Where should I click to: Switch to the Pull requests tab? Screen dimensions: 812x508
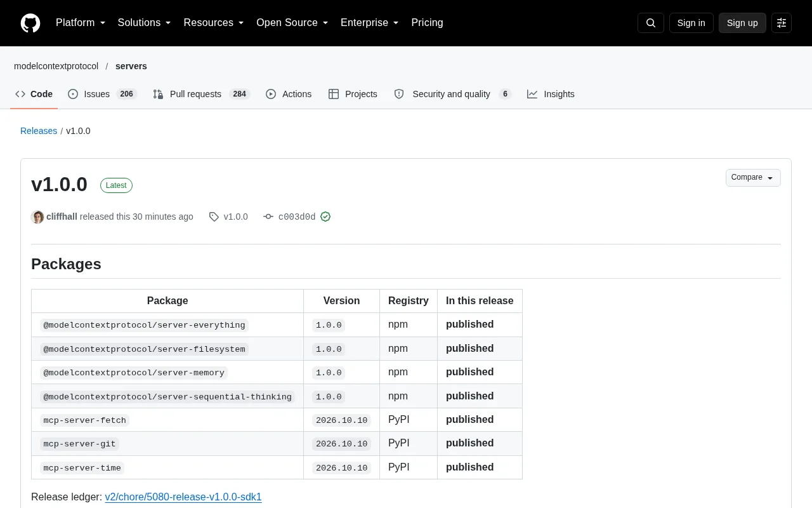click(201, 94)
